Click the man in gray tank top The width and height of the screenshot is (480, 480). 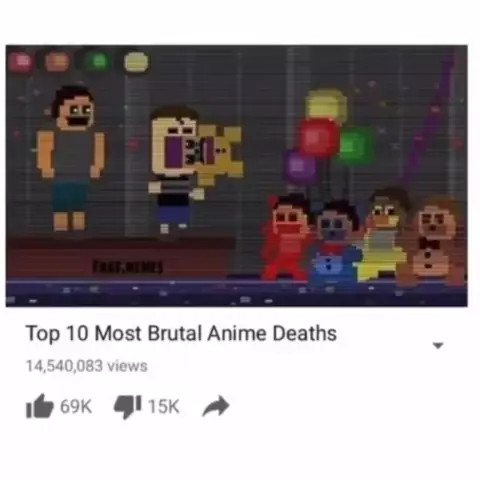click(x=70, y=158)
